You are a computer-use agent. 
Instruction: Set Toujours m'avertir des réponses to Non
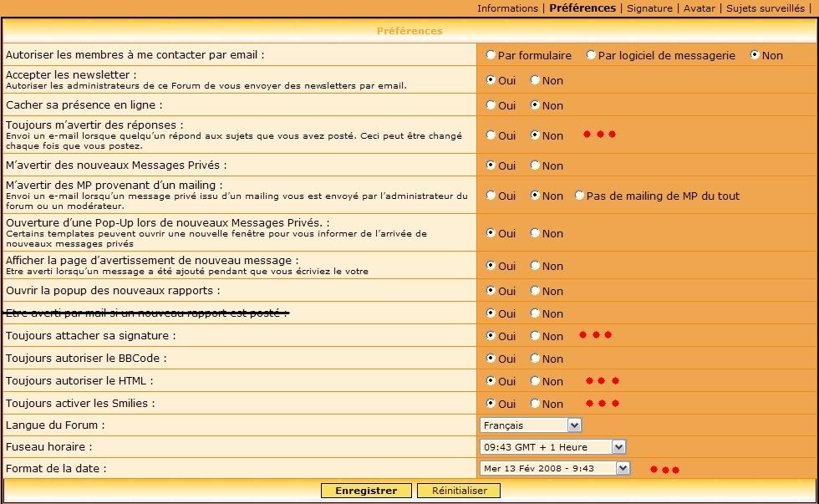click(535, 135)
